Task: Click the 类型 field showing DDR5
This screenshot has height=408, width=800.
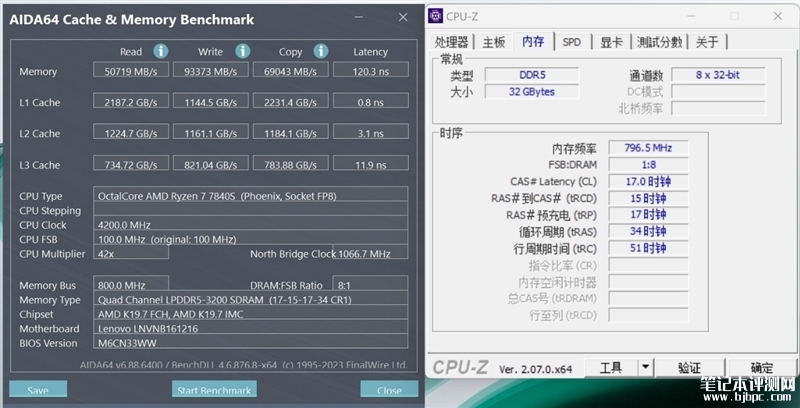Action: click(532, 75)
